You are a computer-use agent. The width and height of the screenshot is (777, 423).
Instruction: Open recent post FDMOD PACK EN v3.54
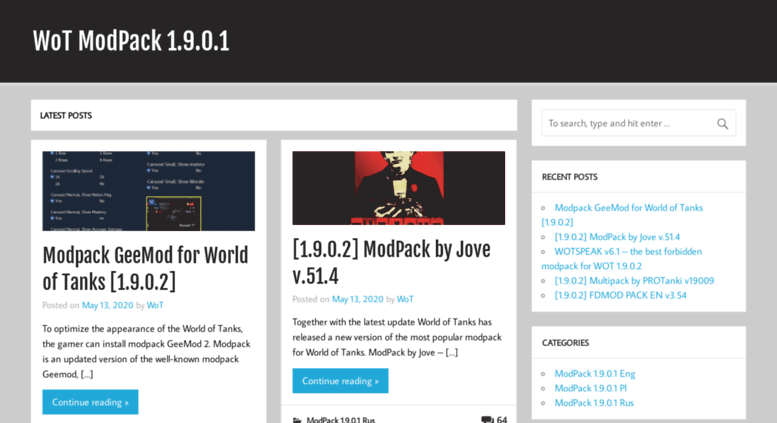pos(620,295)
